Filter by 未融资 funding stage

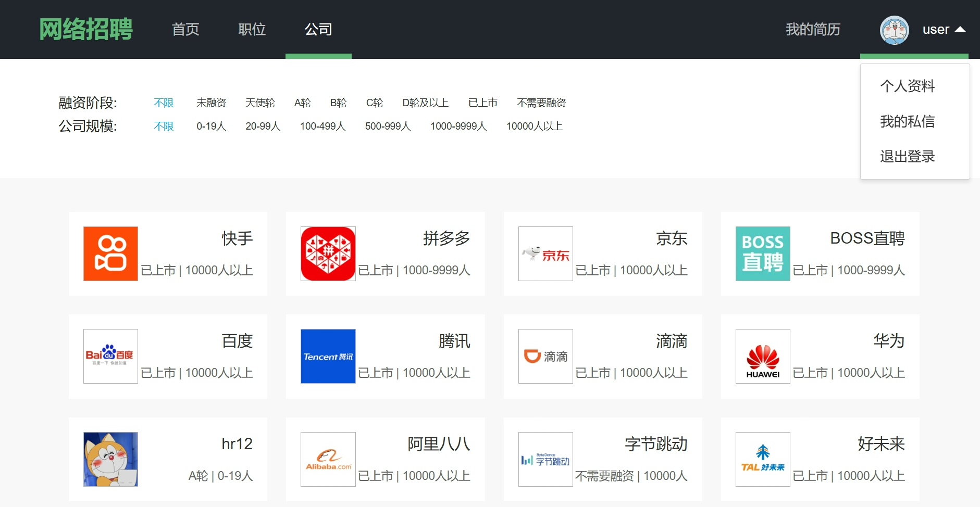point(211,103)
